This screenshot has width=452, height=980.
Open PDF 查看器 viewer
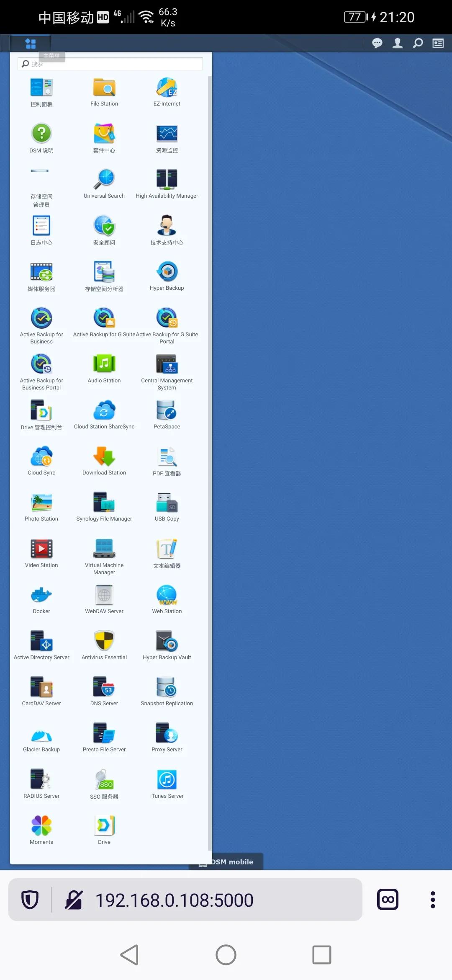pos(167,461)
